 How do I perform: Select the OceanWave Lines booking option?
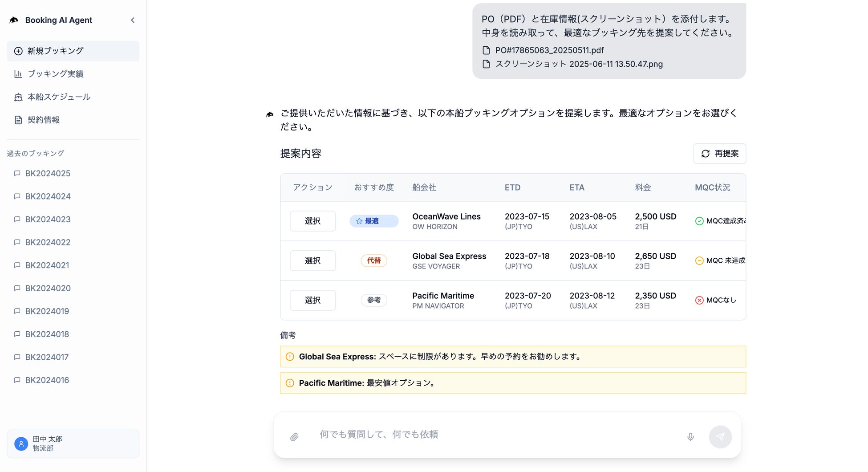coord(312,221)
